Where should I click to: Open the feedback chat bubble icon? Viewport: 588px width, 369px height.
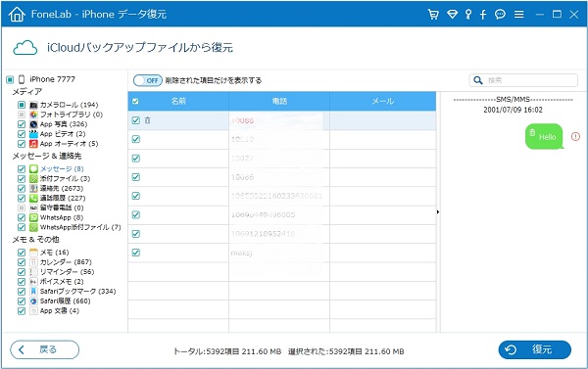[x=500, y=15]
